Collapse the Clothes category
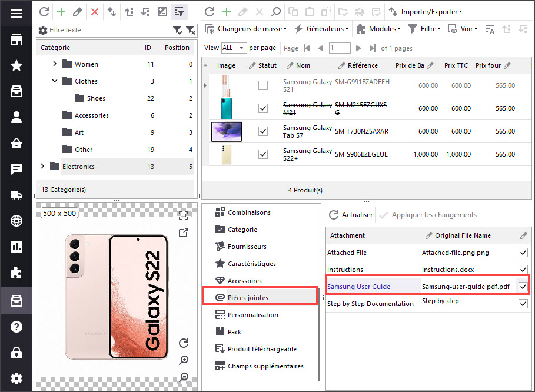 coord(55,81)
